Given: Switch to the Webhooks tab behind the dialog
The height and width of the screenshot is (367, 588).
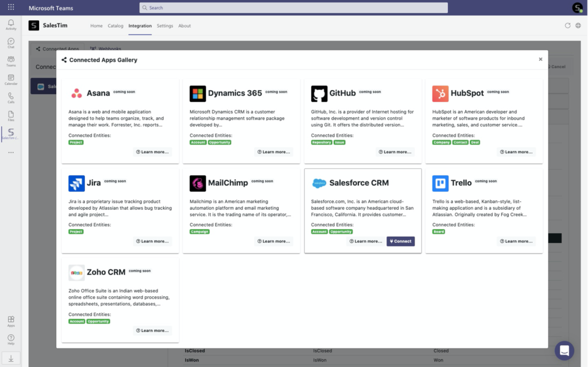Looking at the screenshot, I should (x=106, y=48).
